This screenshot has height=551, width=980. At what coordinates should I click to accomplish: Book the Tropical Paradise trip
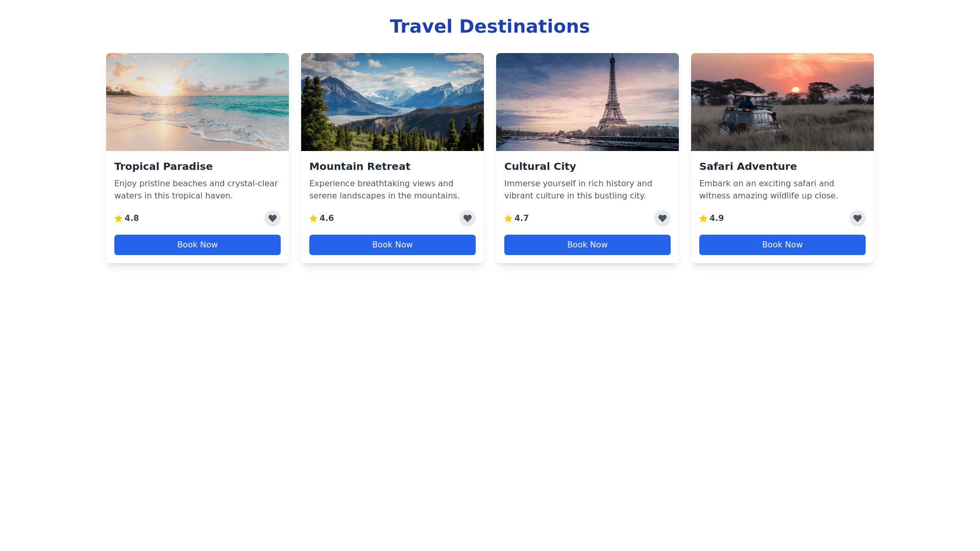198,245
